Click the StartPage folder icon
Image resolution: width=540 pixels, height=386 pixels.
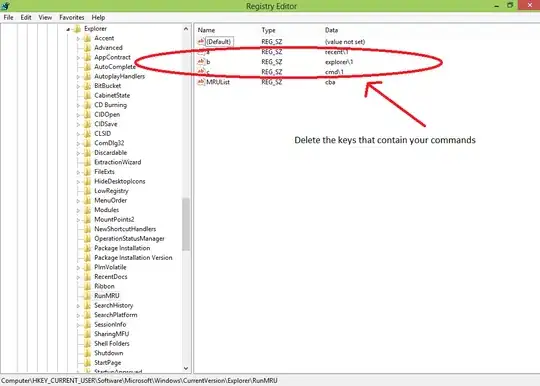pos(87,363)
